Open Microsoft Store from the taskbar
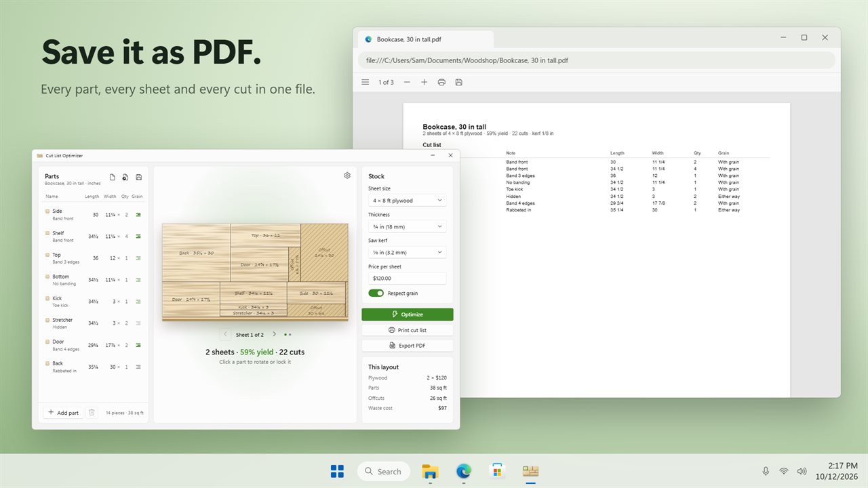 pyautogui.click(x=497, y=471)
